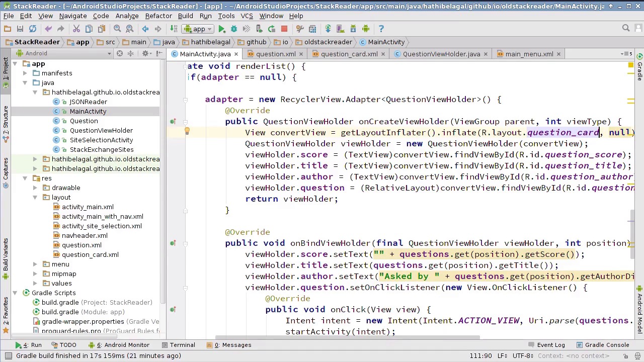644x362 pixels.
Task: Click the Save All floppy disk icon
Action: click(x=20, y=29)
